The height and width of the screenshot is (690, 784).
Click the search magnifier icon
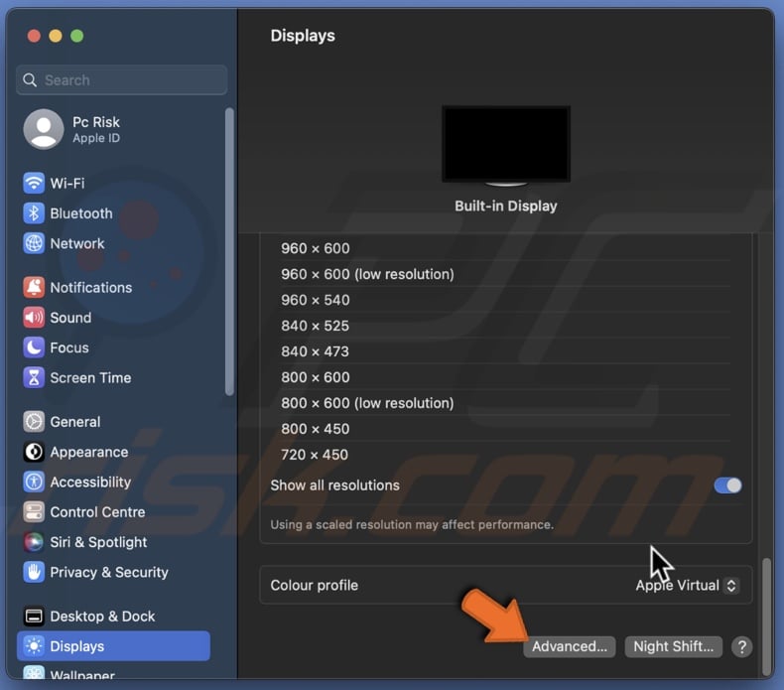pos(30,80)
